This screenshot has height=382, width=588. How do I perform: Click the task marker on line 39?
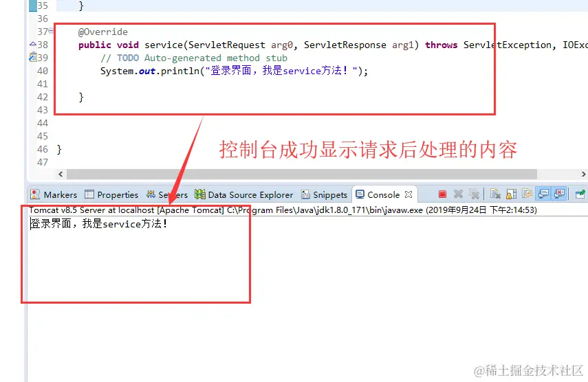point(32,57)
